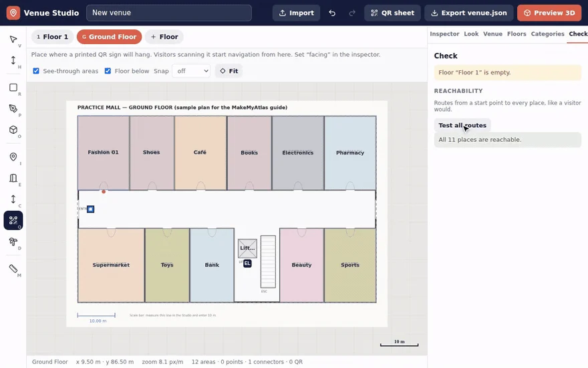Click the Test all routes button
Viewport: 588px width, 368px height.
point(462,125)
